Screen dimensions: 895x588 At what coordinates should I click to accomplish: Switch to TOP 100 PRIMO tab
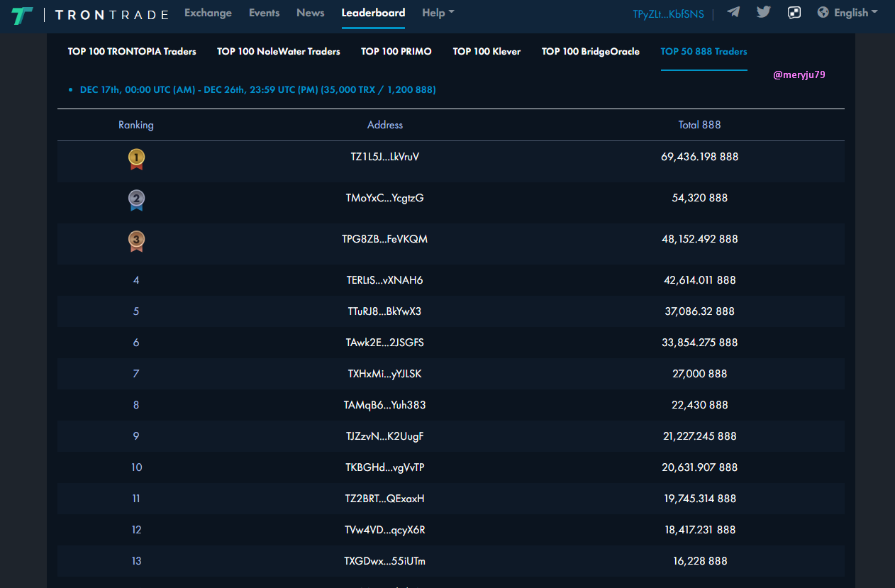[x=396, y=52]
